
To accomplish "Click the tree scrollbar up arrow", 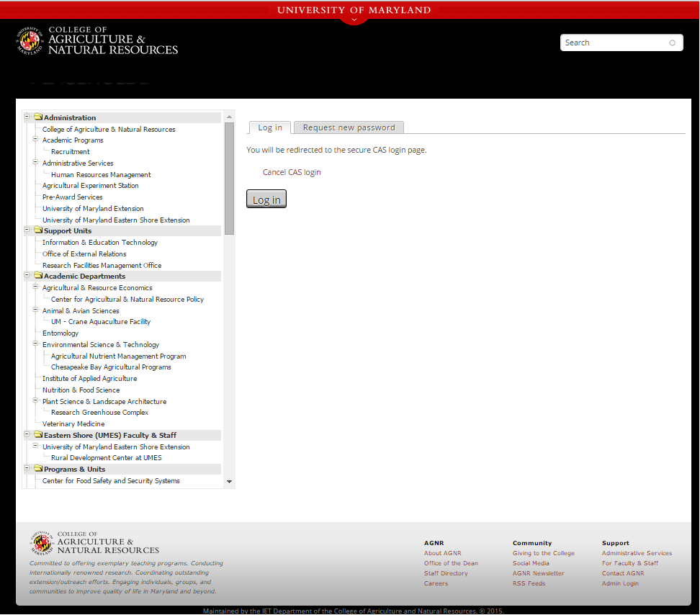I will 230,117.
